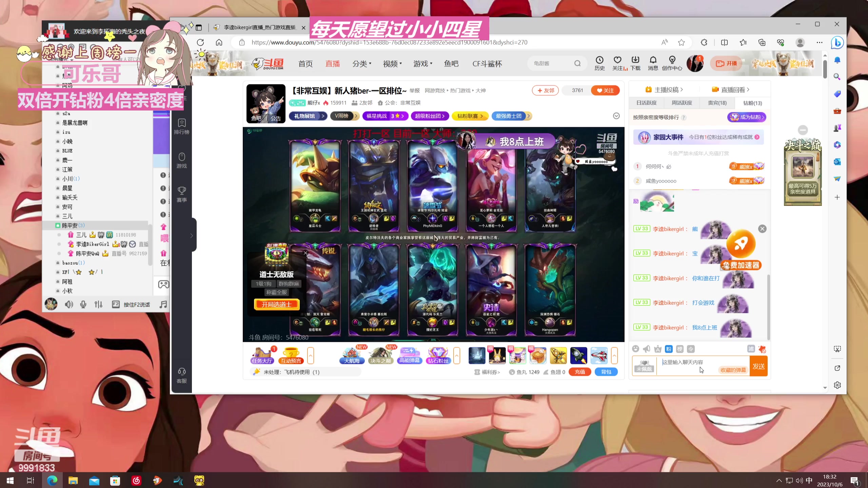
Task: Switch to the 日活跃度 ranking tab
Action: (647, 103)
